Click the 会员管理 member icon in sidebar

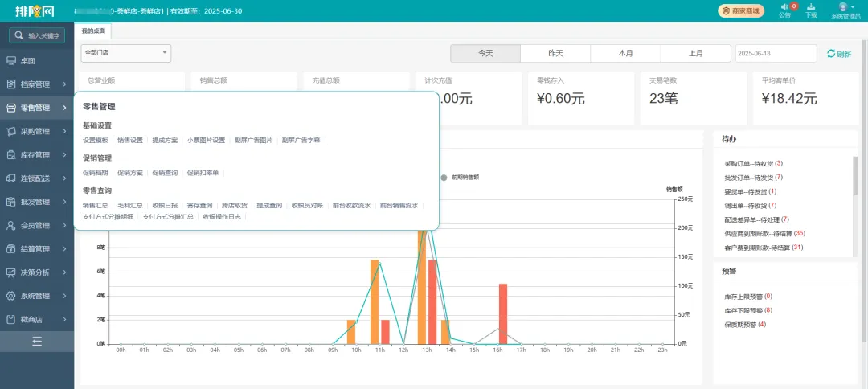click(11, 225)
